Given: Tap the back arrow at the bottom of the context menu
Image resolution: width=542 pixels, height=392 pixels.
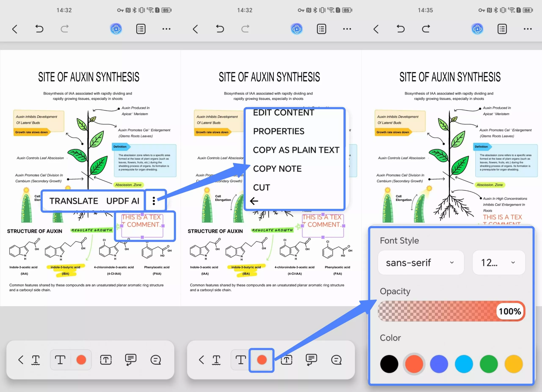Looking at the screenshot, I should (254, 201).
